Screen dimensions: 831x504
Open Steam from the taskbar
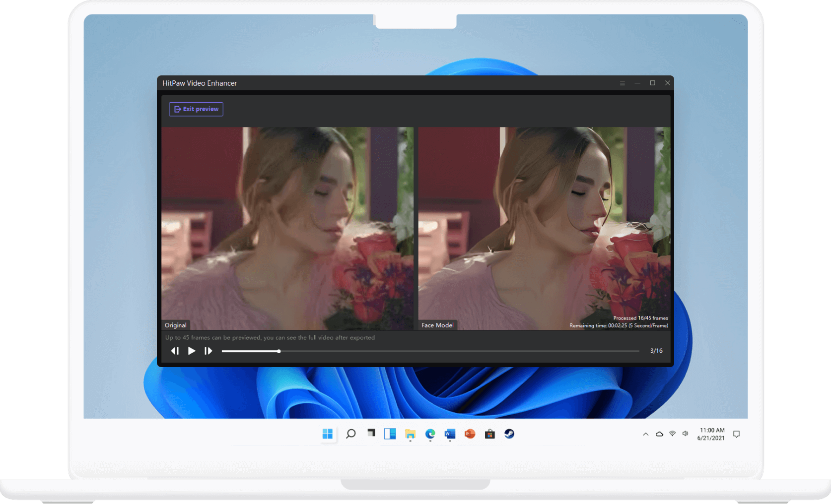[509, 434]
